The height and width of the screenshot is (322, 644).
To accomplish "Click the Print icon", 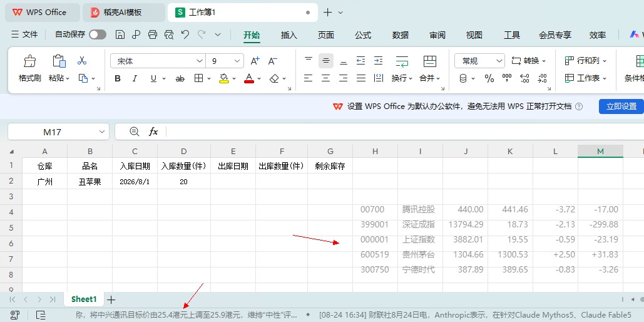I will click(152, 35).
